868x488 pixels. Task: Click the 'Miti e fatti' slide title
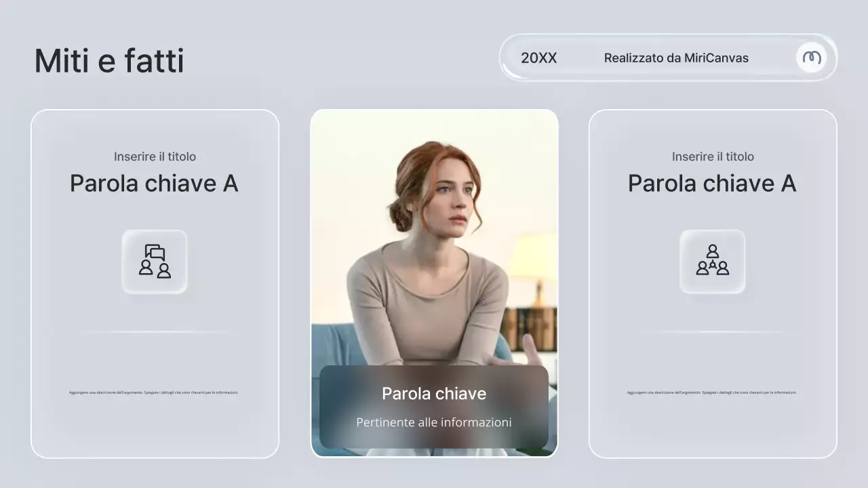(x=109, y=61)
